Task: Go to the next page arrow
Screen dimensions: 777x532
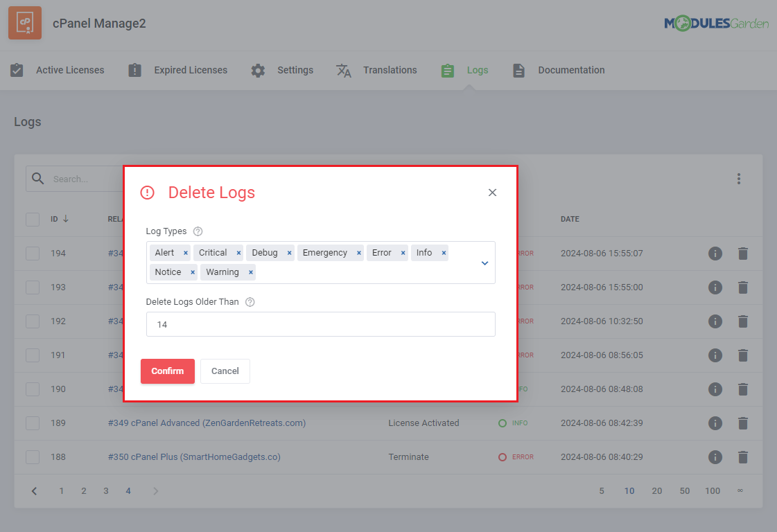Action: [155, 491]
